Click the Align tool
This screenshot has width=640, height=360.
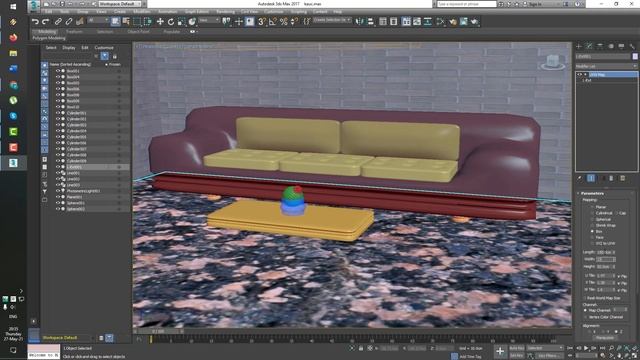[370, 22]
